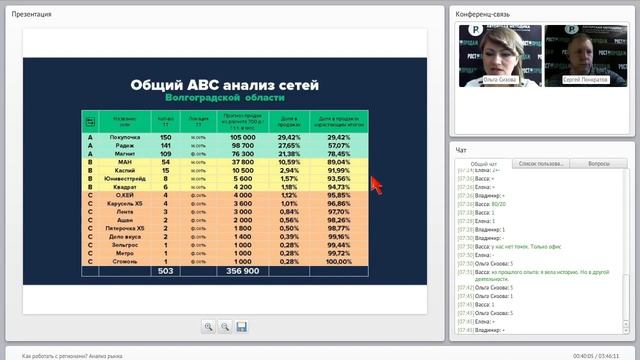Screen dimensions: 640x360
Task: Click the Ашан row name
Action: click(x=125, y=220)
